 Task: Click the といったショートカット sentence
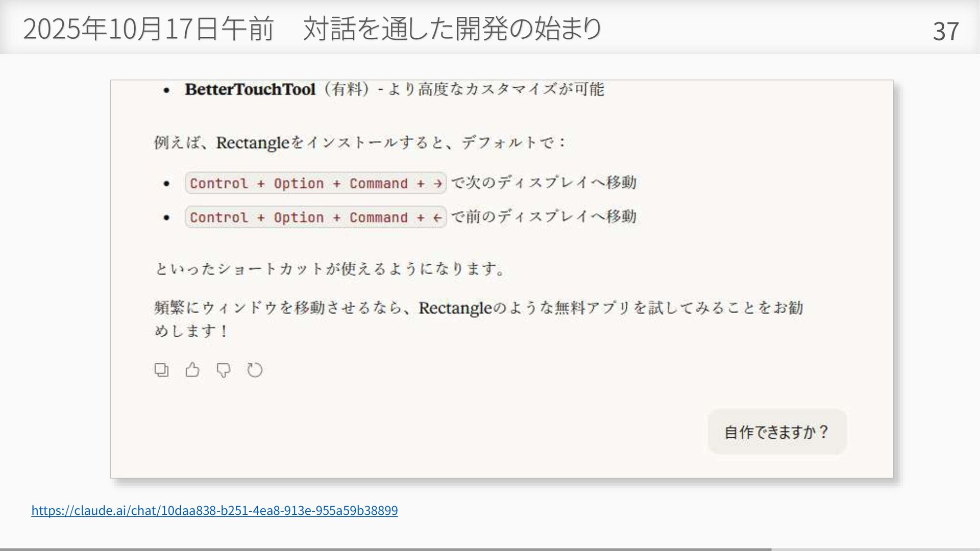(330, 269)
